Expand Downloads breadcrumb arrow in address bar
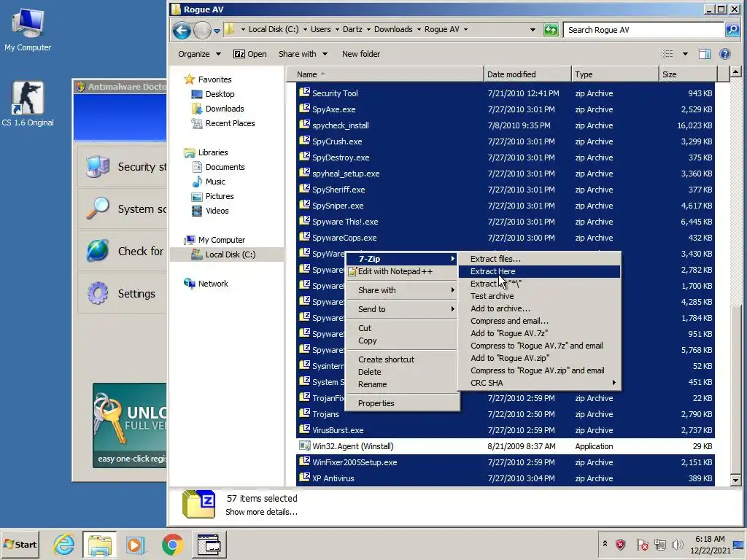Viewport: 747px width, 560px height. 419,29
